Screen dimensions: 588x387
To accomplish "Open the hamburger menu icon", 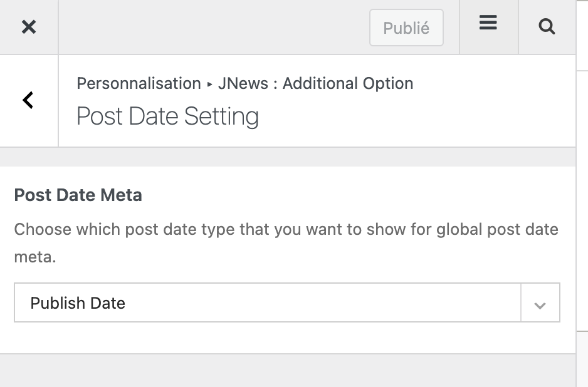I will point(488,23).
